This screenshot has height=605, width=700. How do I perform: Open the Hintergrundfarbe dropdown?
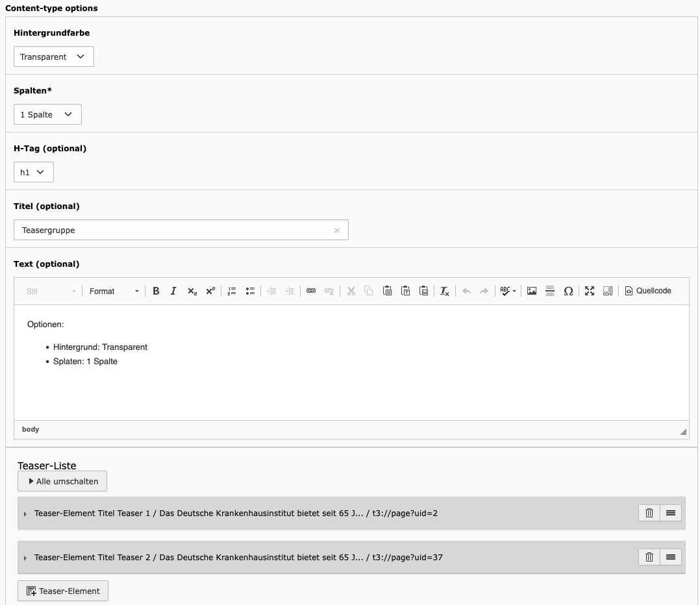coord(53,57)
